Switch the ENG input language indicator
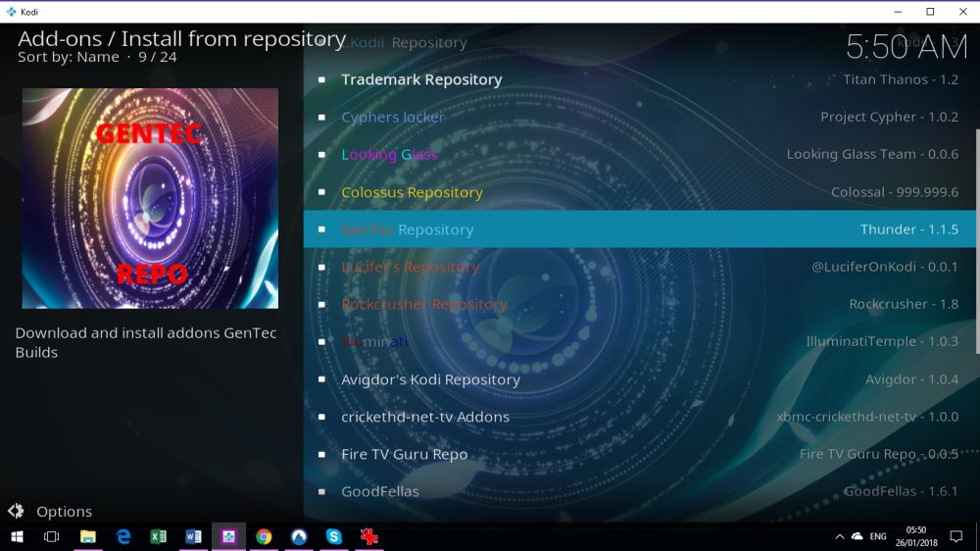The height and width of the screenshot is (551, 980). click(x=878, y=536)
